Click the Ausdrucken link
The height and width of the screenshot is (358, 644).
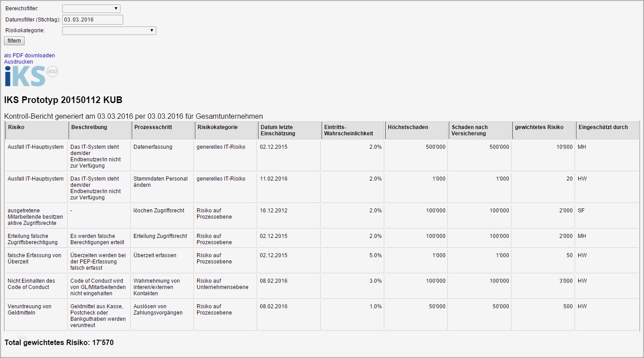[x=18, y=62]
